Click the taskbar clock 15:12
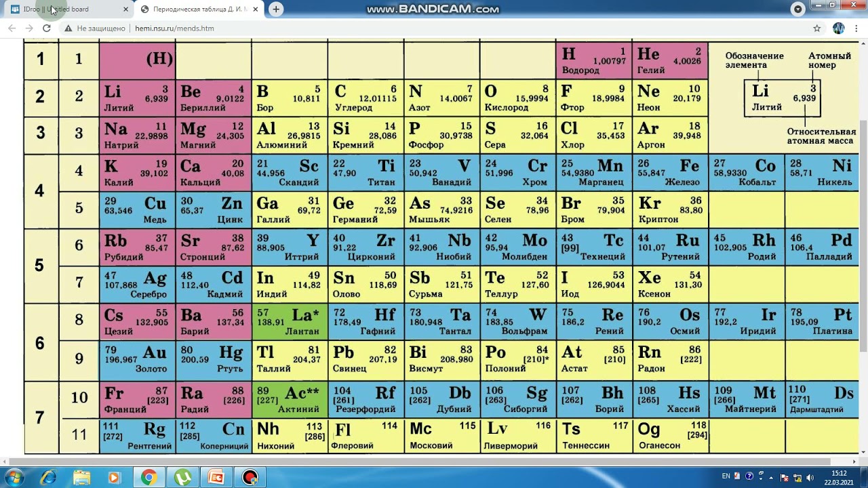868x488 pixels. coord(840,477)
